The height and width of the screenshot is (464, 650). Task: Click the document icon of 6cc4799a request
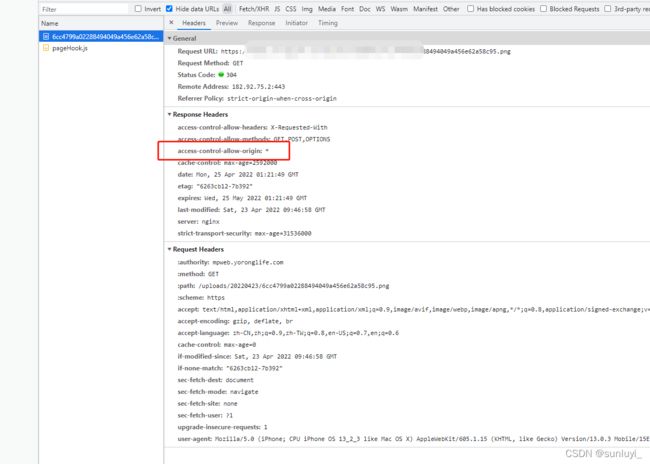click(46, 36)
